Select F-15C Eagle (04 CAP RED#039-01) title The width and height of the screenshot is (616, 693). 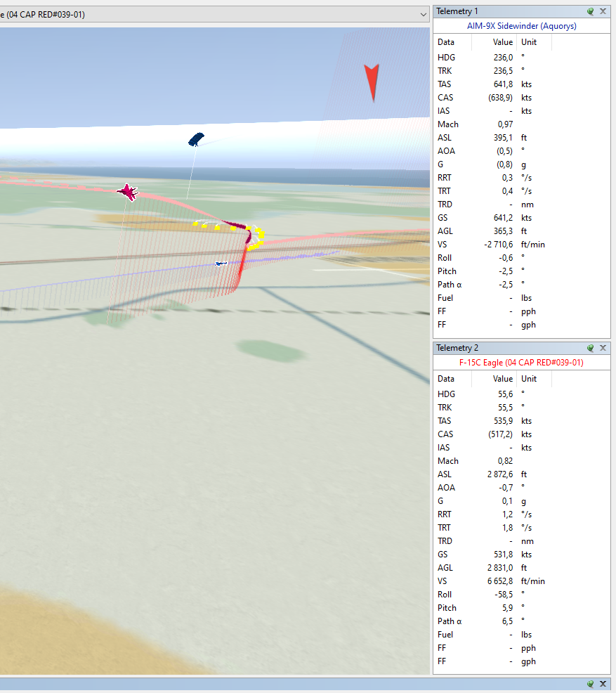pyautogui.click(x=521, y=363)
